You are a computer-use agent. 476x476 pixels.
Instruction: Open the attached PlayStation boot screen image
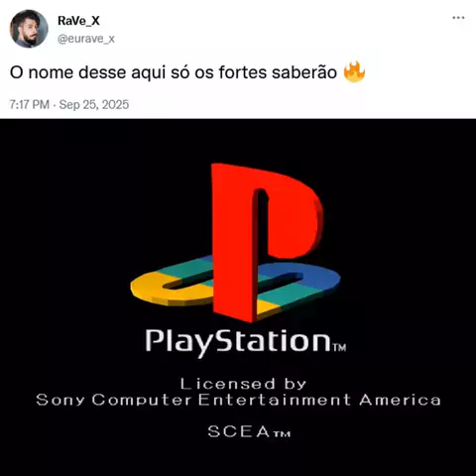click(x=238, y=297)
